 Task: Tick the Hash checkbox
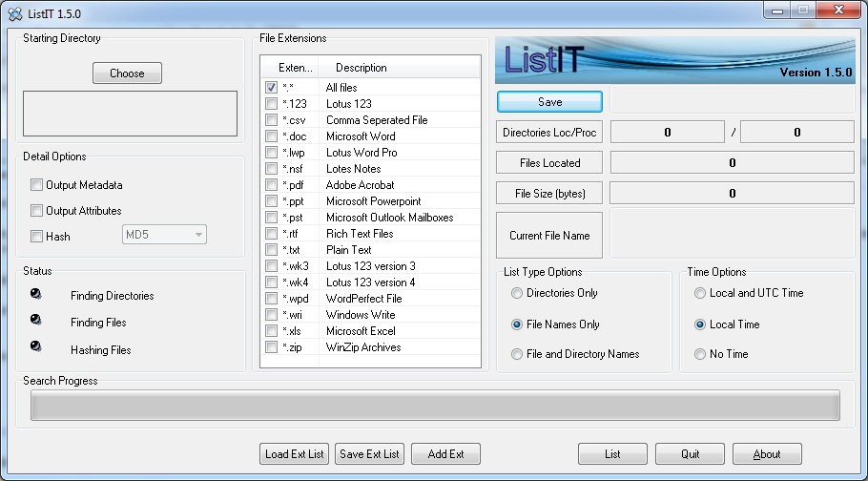pyautogui.click(x=36, y=237)
